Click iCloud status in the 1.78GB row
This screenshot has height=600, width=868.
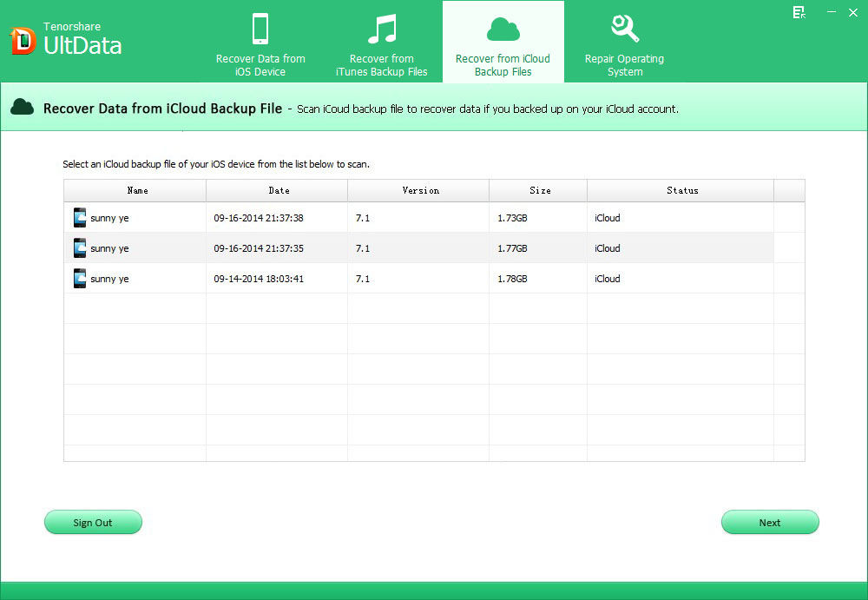click(608, 279)
